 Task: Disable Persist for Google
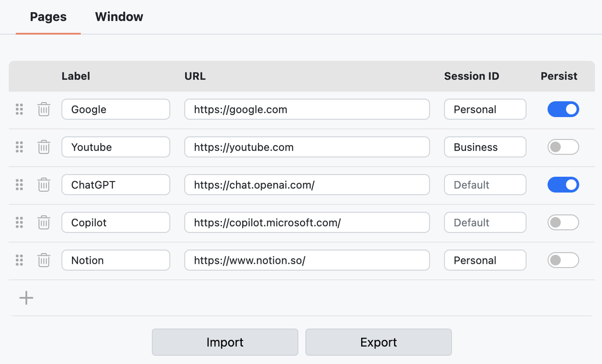(563, 110)
